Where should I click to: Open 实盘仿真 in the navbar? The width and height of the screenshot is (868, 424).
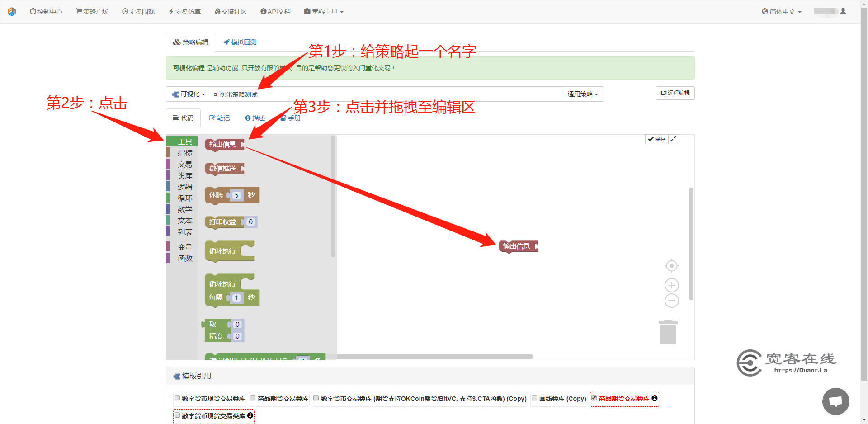pos(185,12)
